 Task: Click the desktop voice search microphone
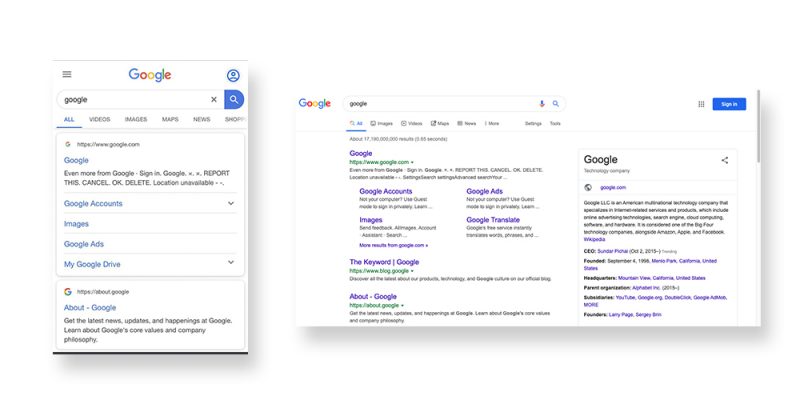click(x=543, y=103)
